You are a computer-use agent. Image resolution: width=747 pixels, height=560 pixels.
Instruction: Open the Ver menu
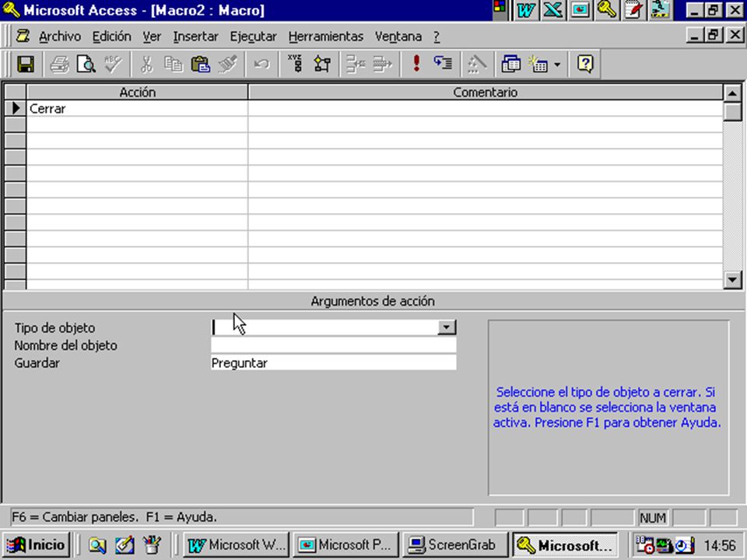(152, 37)
